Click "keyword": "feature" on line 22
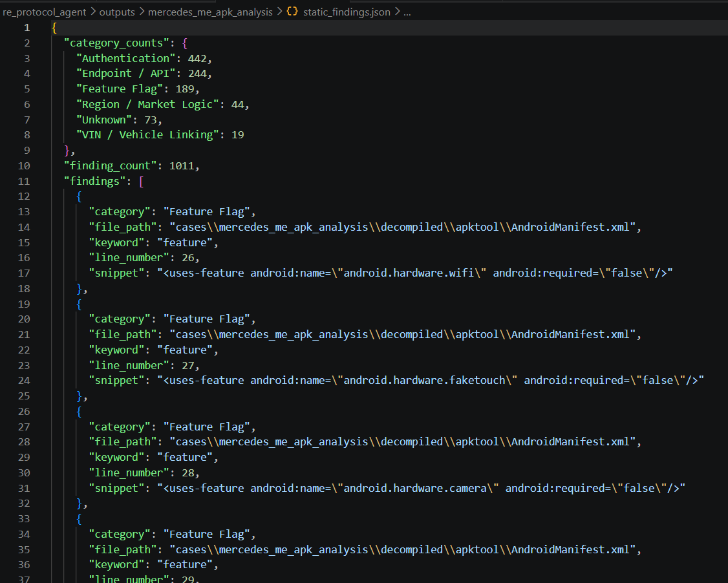 tap(151, 350)
